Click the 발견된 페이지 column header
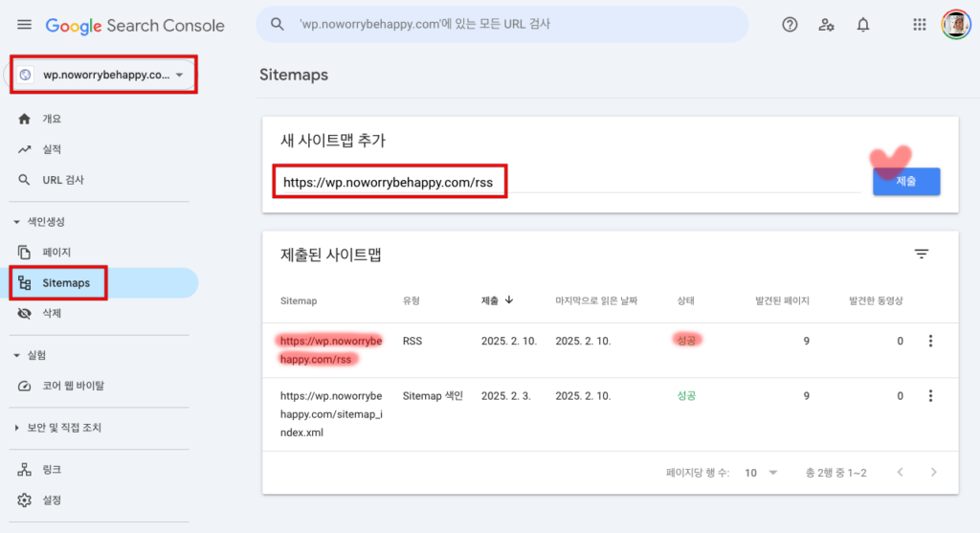 (x=783, y=301)
